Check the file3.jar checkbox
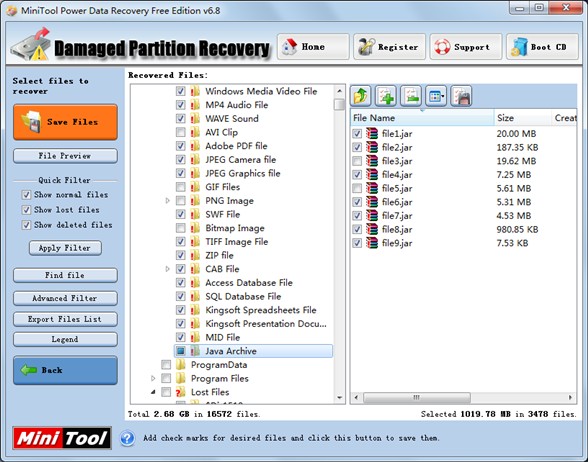Screen dimensions: 588x462 tap(357, 161)
